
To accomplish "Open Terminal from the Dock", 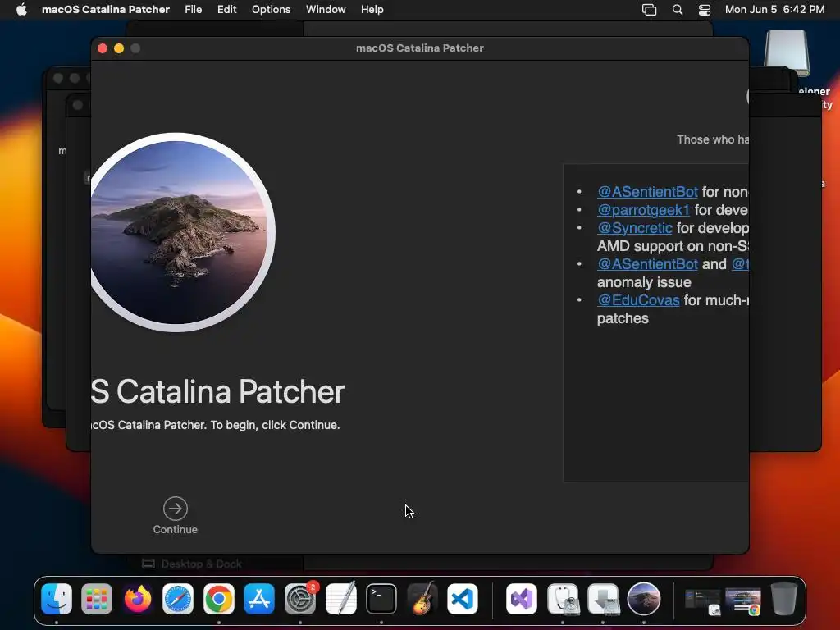I will click(x=381, y=599).
